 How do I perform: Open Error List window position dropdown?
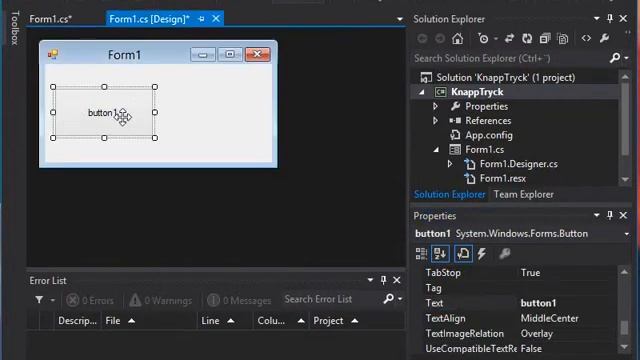pyautogui.click(x=370, y=280)
